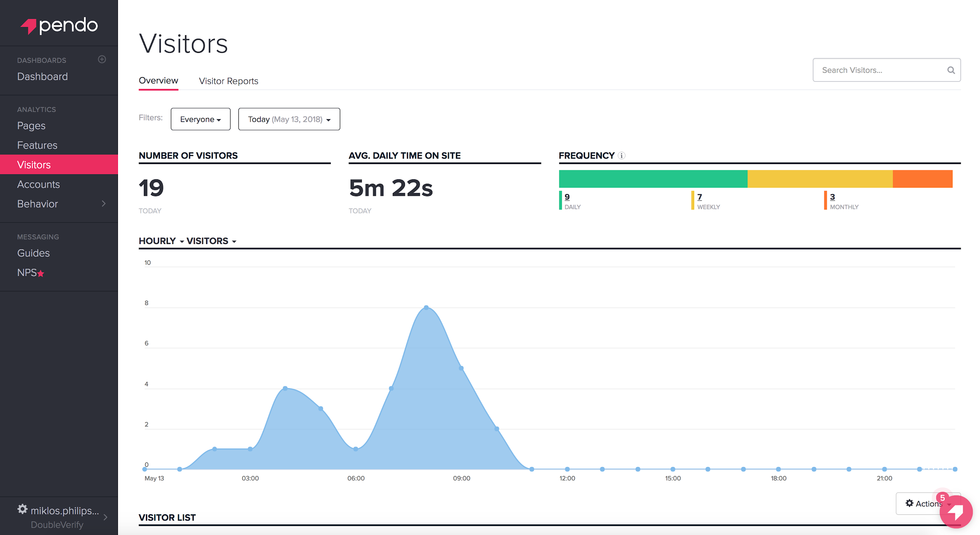
Task: Select Visitors in the sidebar
Action: 59,164
